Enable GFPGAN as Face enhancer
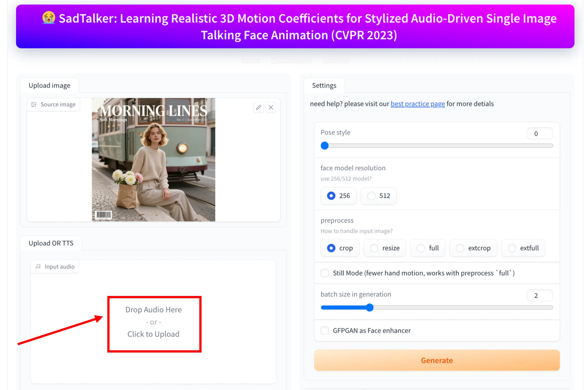The height and width of the screenshot is (390, 588). pos(325,331)
